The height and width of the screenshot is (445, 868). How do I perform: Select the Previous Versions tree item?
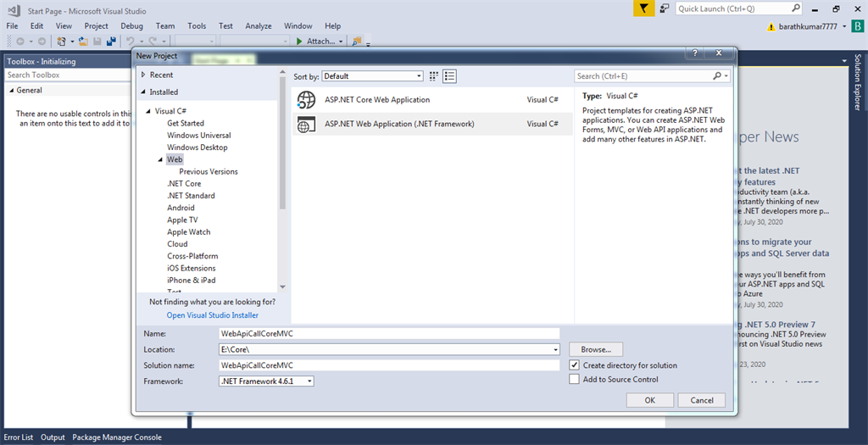coord(209,171)
